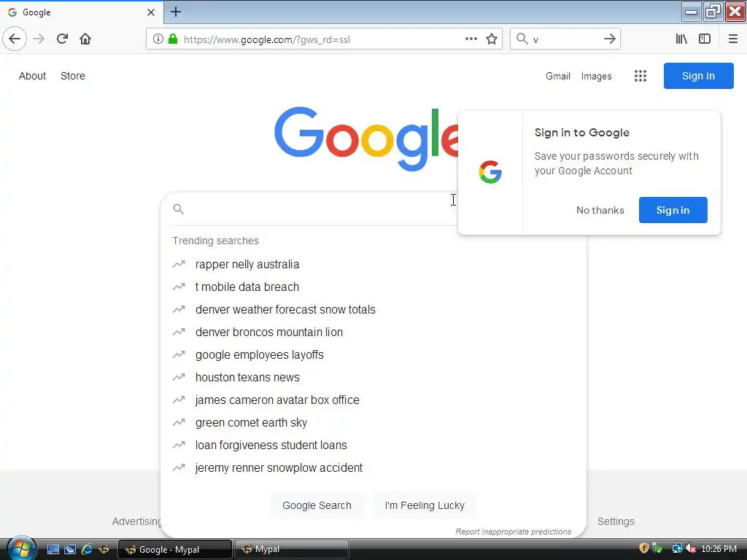
Task: Click the Google Search button
Action: 317,505
